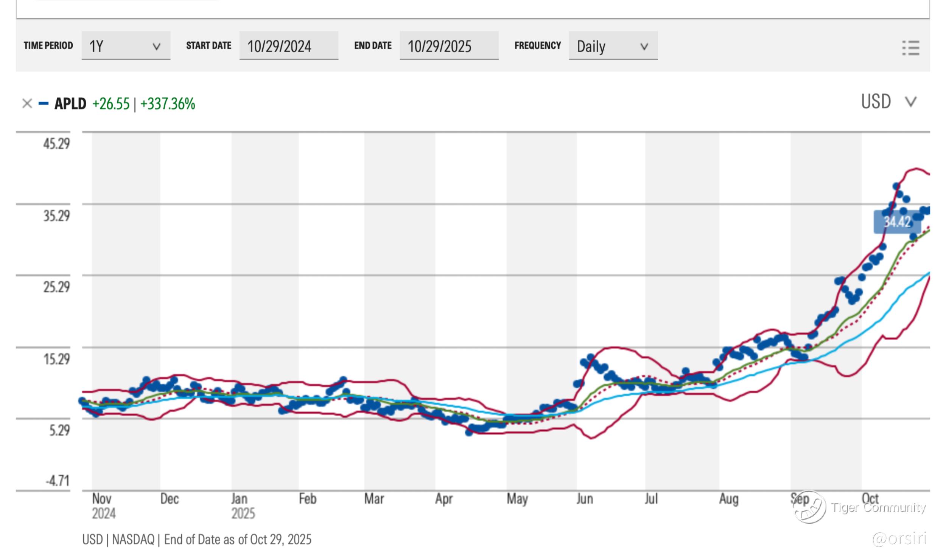The height and width of the screenshot is (560, 946).
Task: Click the Oct month axis marker
Action: (x=870, y=498)
